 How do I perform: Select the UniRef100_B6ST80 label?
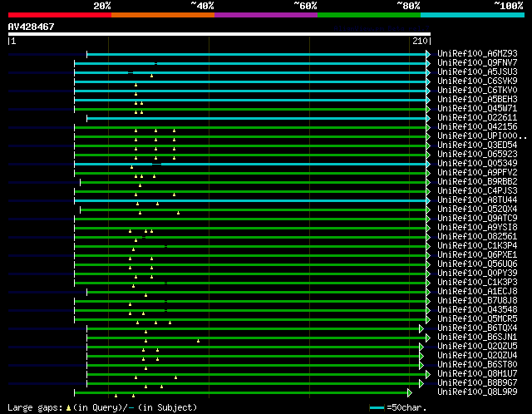pos(477,365)
